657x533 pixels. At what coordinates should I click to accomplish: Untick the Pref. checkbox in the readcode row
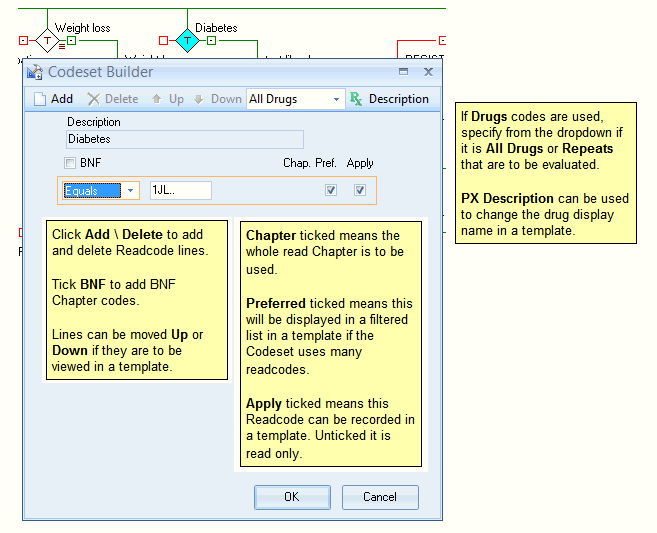coord(331,190)
